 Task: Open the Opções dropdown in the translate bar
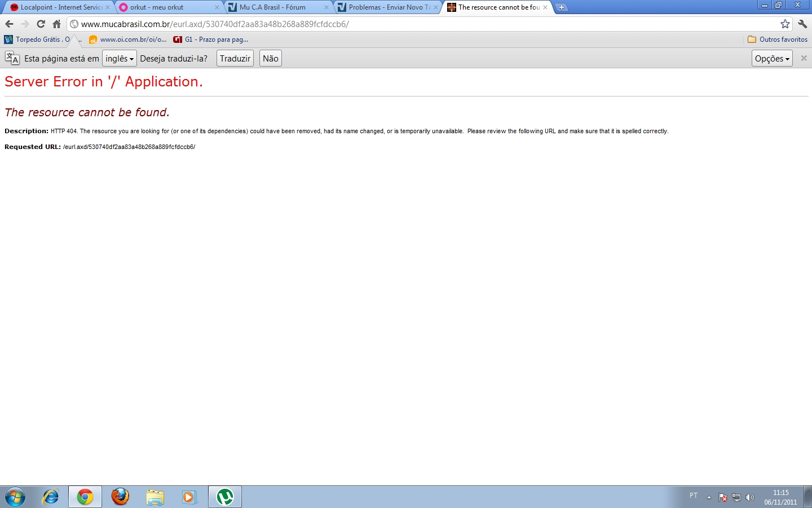point(771,59)
